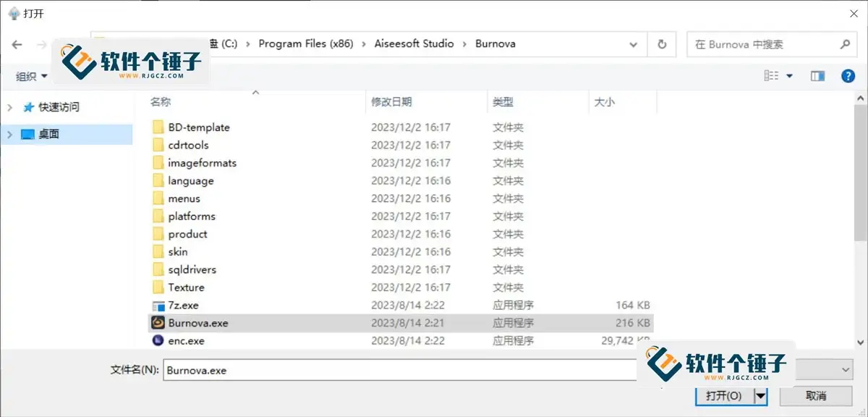The image size is (868, 417).
Task: Click the language folder name
Action: click(191, 181)
